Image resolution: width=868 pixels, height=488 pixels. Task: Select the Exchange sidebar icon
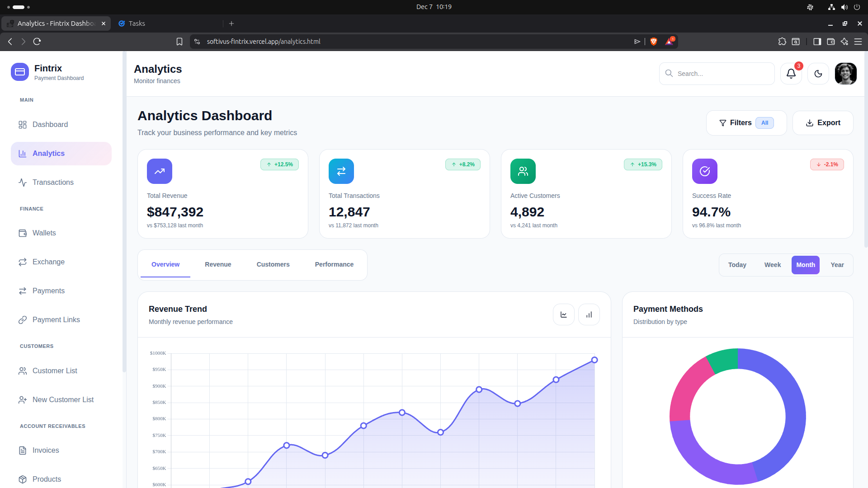point(23,262)
